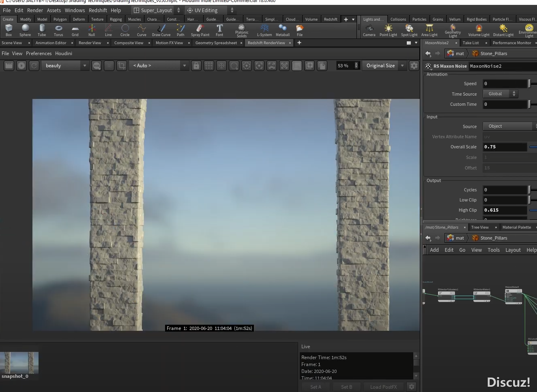
Task: Click the Stone_Pillars path in parameters
Action: tap(494, 54)
